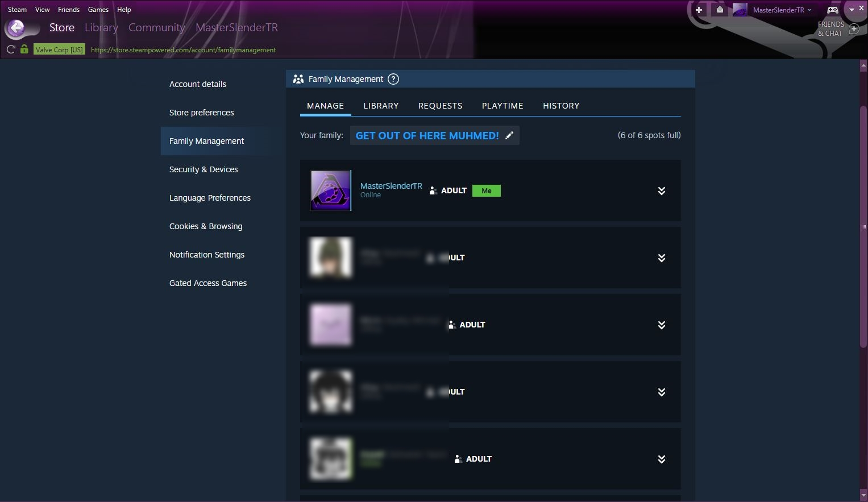This screenshot has height=502, width=868.
Task: Click the plus icon in the title bar
Action: [x=699, y=10]
